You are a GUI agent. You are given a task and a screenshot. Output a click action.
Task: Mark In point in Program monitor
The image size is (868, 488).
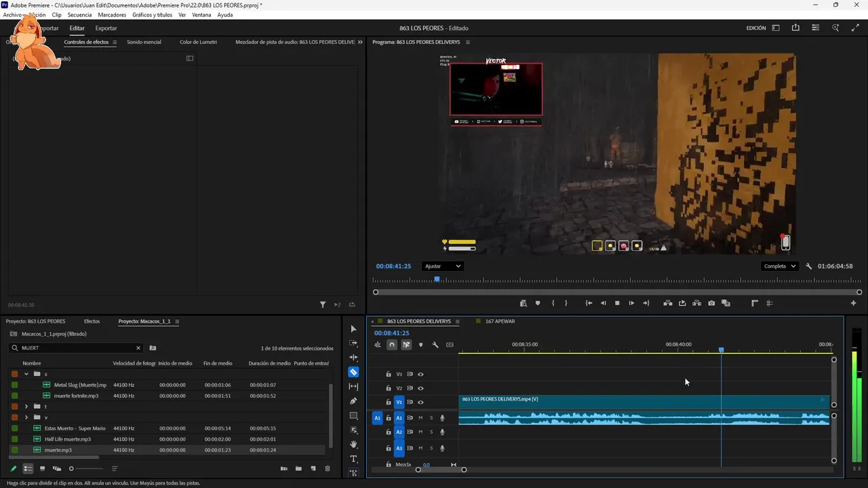tap(553, 303)
